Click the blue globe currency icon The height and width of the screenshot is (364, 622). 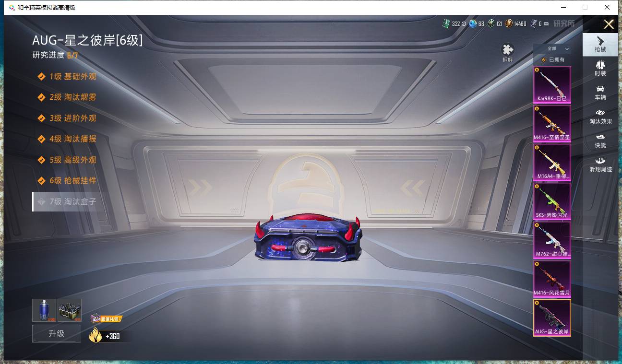click(x=473, y=23)
